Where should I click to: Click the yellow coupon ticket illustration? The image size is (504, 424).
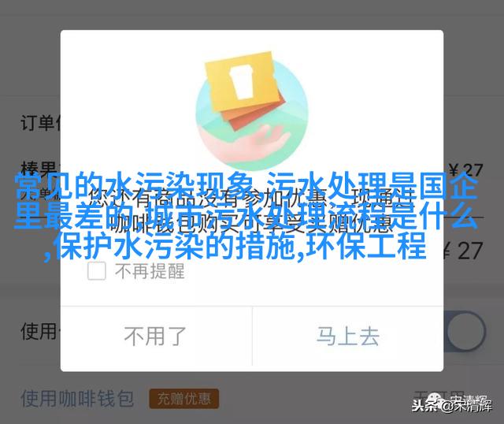(x=241, y=82)
